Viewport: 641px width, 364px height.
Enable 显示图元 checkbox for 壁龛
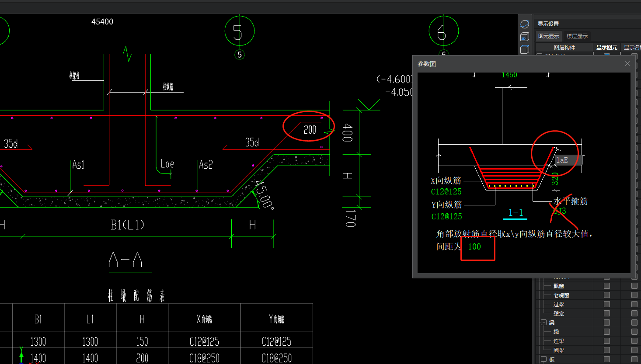(607, 313)
